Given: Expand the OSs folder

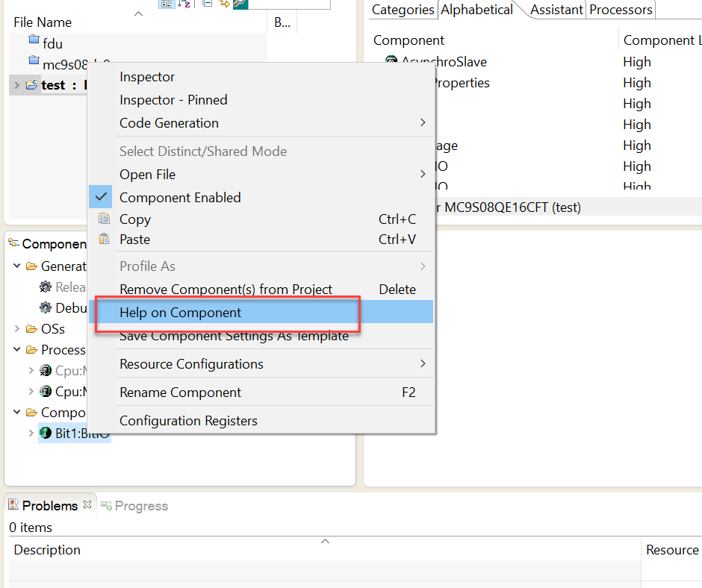Looking at the screenshot, I should pos(16,328).
